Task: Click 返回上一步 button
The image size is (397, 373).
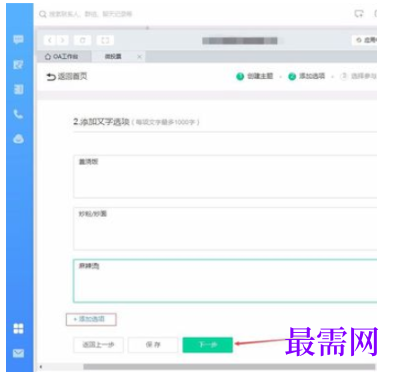Action: 98,345
